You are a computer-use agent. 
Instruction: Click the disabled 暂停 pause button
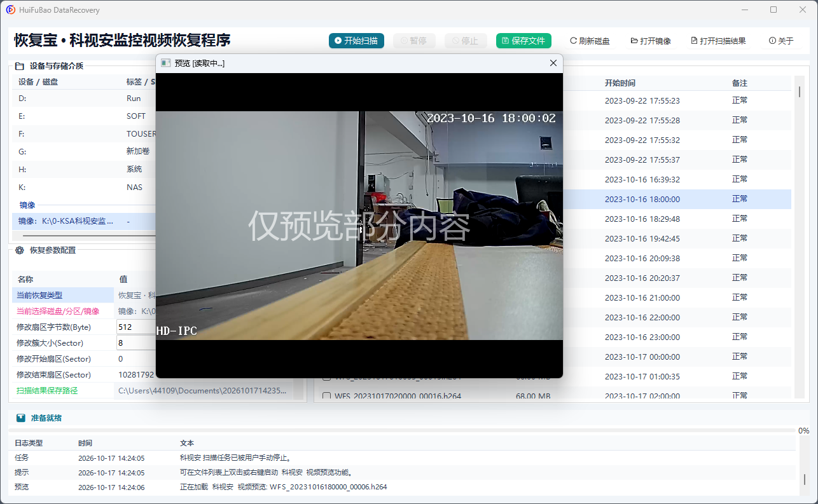tap(413, 41)
